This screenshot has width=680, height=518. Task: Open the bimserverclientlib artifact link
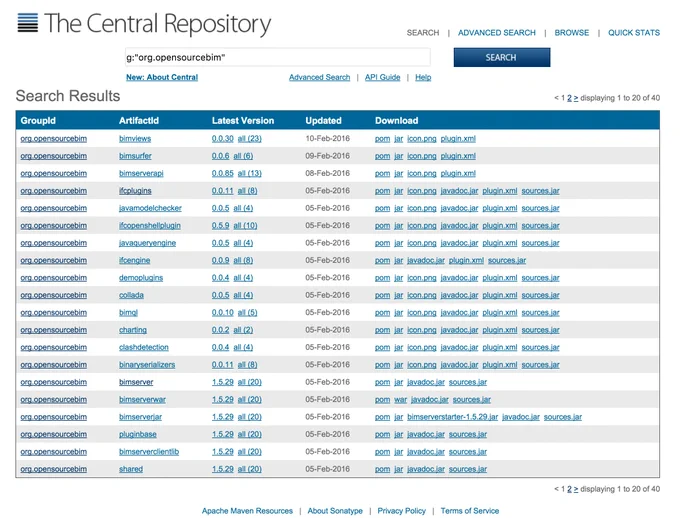click(x=149, y=452)
